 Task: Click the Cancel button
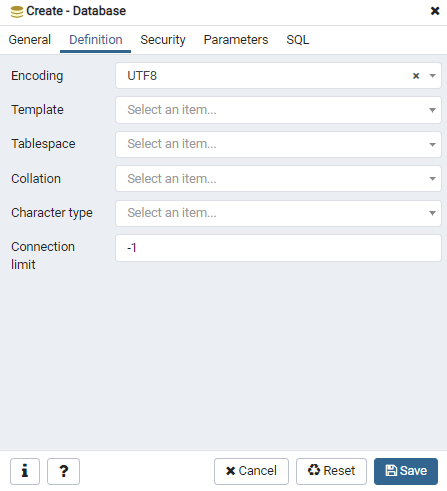[251, 471]
